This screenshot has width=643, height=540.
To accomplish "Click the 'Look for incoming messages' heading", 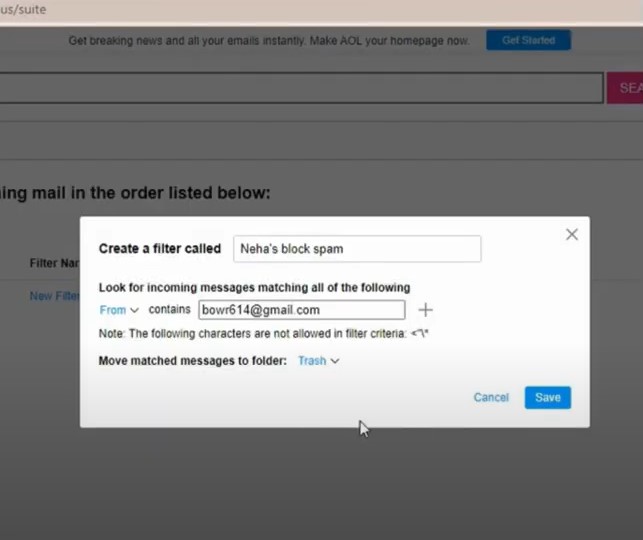I will [254, 287].
